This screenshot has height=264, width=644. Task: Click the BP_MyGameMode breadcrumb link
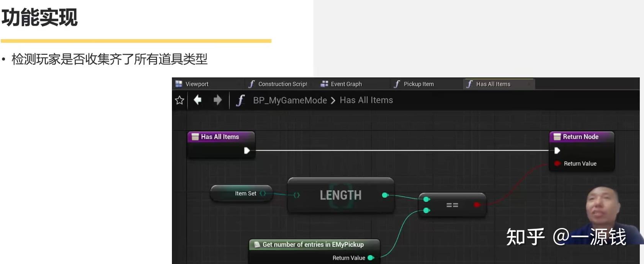[290, 100]
